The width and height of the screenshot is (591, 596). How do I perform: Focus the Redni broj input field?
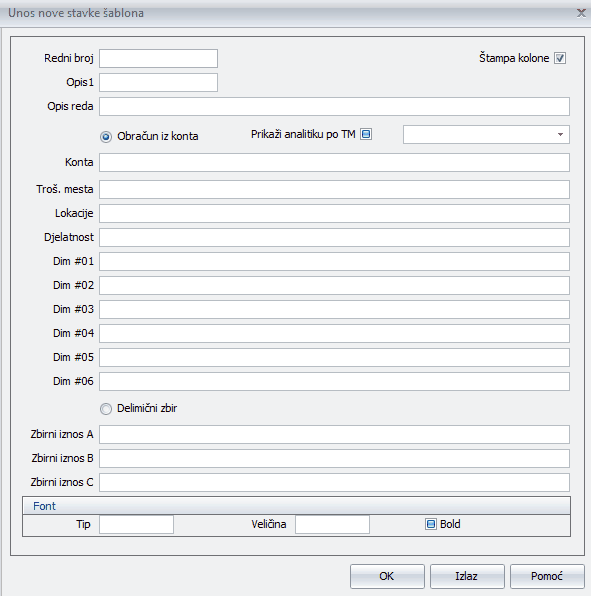(158, 59)
